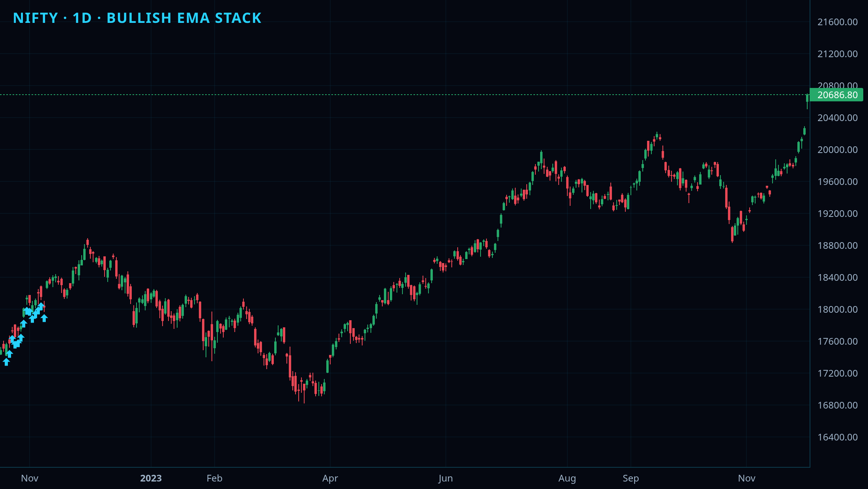Viewport: 868px width, 489px height.
Task: Select the current price tag 20686.80
Action: click(837, 95)
